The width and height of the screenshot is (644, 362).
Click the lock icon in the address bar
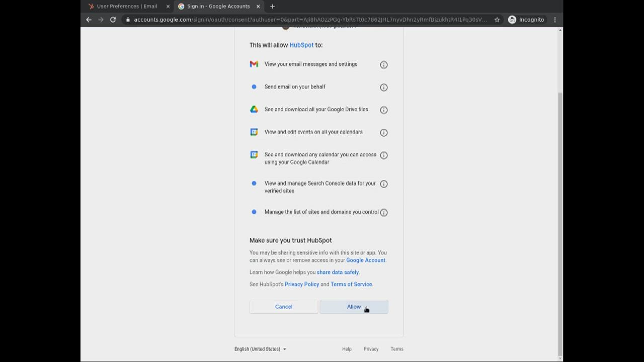point(128,20)
